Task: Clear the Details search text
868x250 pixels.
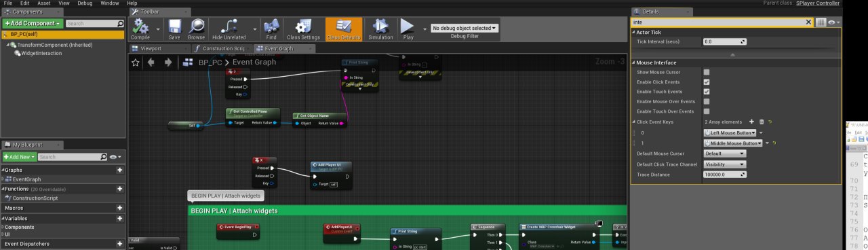Action: click(808, 22)
